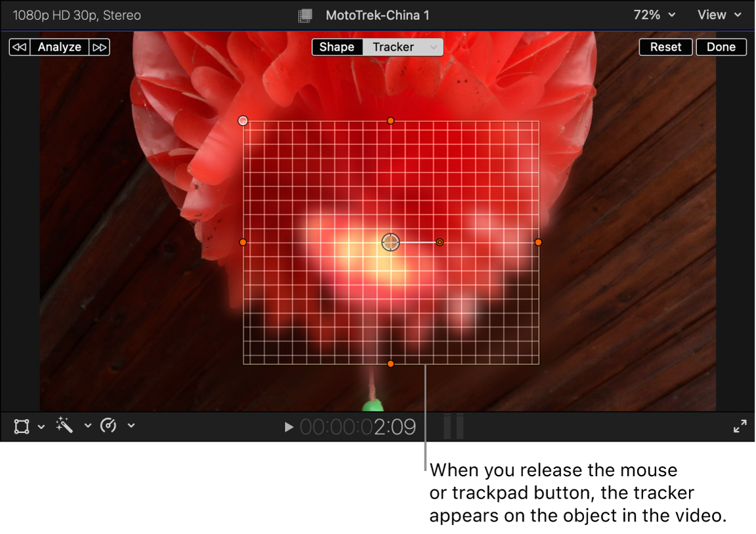Enter full screen with the expand arrows icon
This screenshot has height=534, width=756.
740,425
